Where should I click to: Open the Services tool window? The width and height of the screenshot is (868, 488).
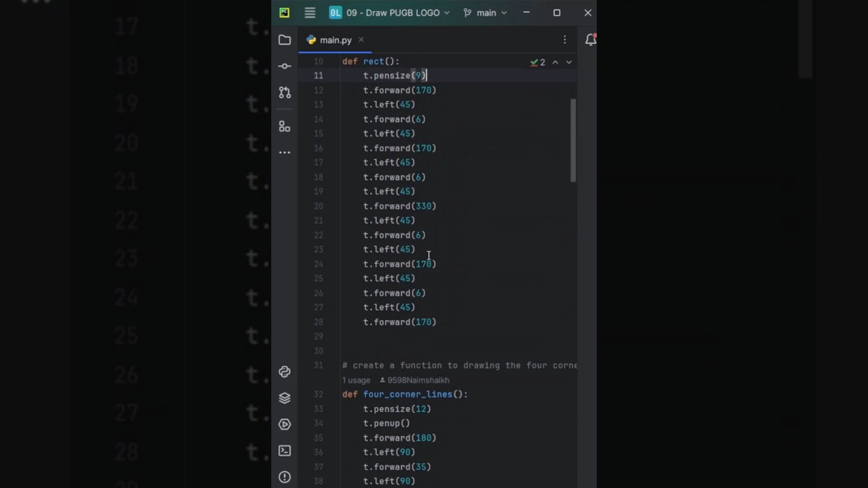(285, 424)
